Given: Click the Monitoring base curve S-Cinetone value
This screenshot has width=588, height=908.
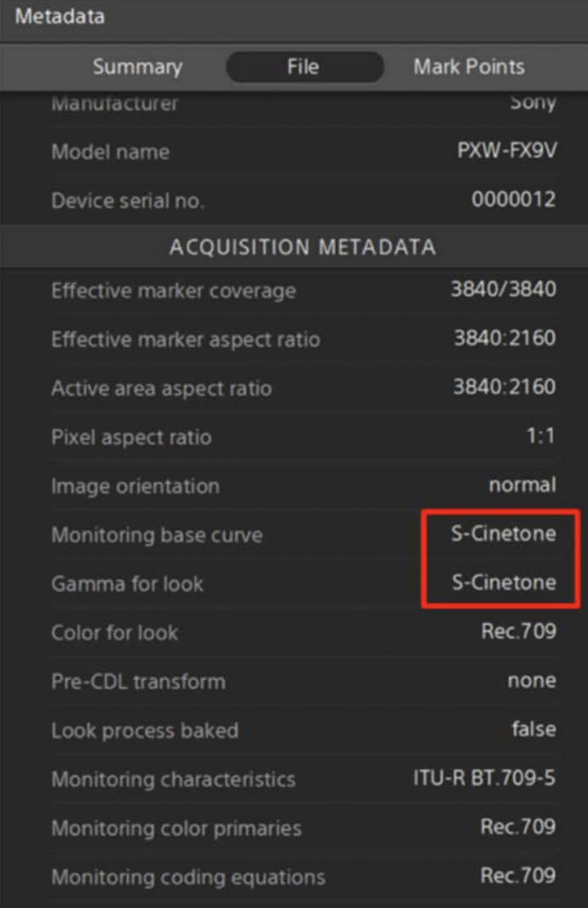Looking at the screenshot, I should pyautogui.click(x=504, y=534).
